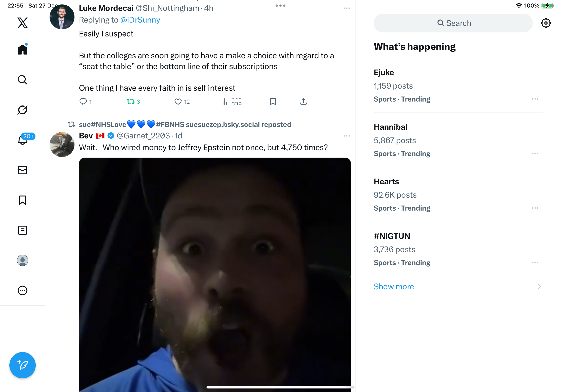Open the @iDrSunny mention link
Screen dimensions: 561x392
click(x=140, y=20)
